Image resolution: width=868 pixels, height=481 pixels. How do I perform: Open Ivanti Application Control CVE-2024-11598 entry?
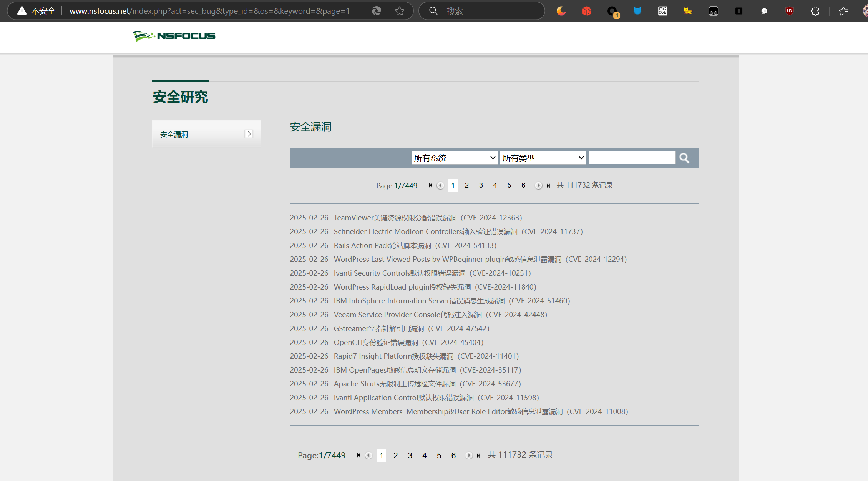(x=436, y=398)
